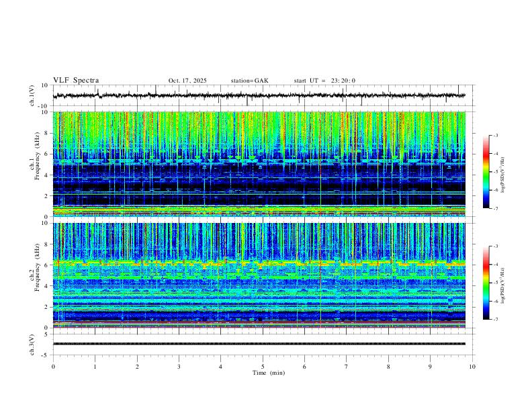This screenshot has height=411, width=532.
Task: Click the "5" tick on ch.3(V) axis
Action: click(x=46, y=334)
